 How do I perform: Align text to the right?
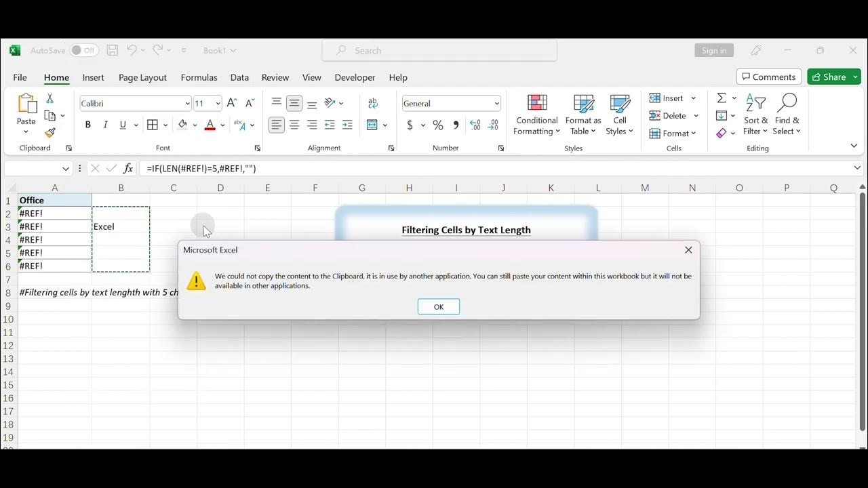[312, 125]
